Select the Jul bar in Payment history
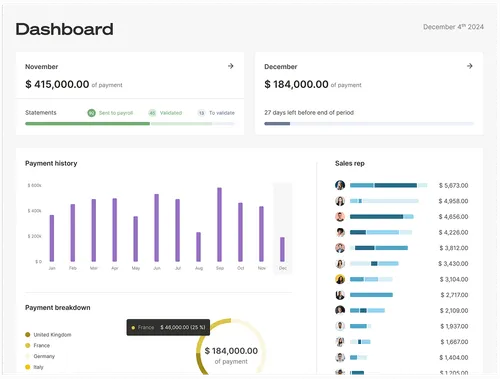 click(178, 230)
